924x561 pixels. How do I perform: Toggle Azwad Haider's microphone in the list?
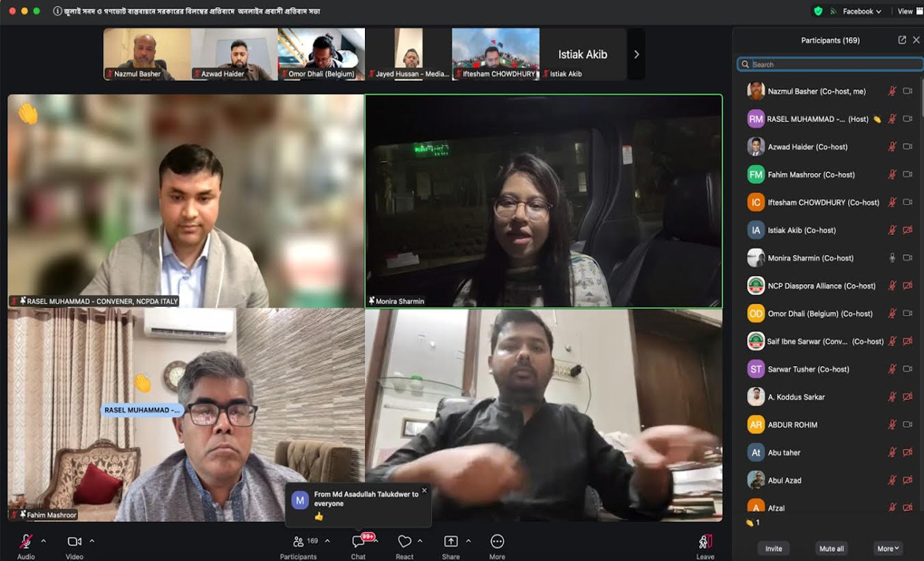click(x=892, y=147)
